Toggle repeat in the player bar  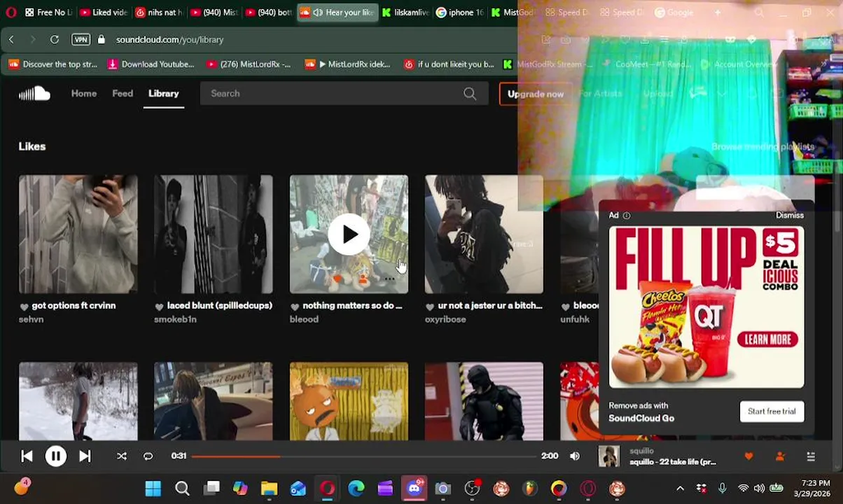[148, 456]
